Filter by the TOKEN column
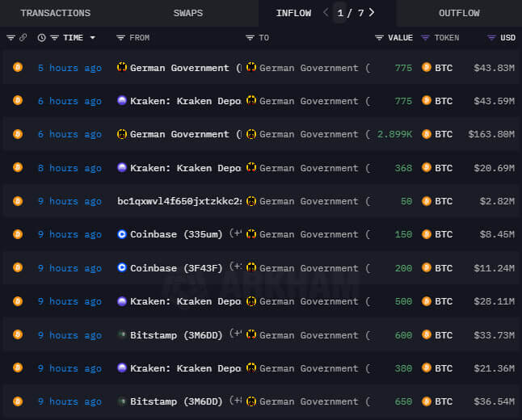Image resolution: width=522 pixels, height=420 pixels. [x=425, y=38]
